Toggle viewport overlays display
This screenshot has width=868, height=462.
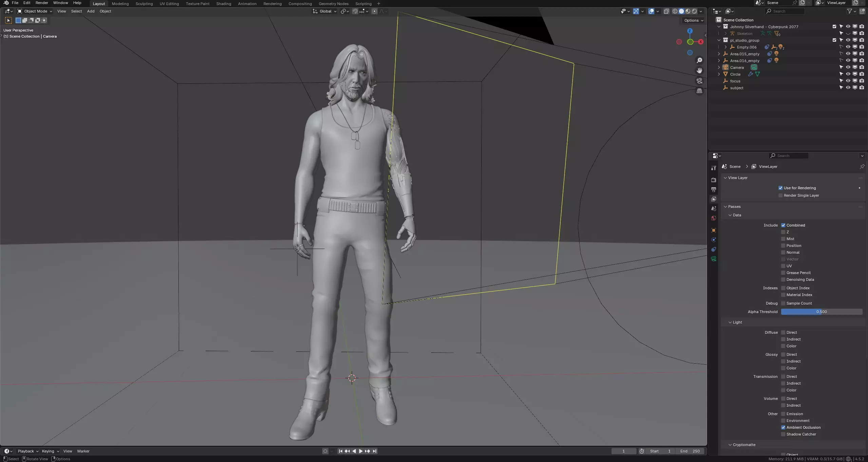click(651, 11)
